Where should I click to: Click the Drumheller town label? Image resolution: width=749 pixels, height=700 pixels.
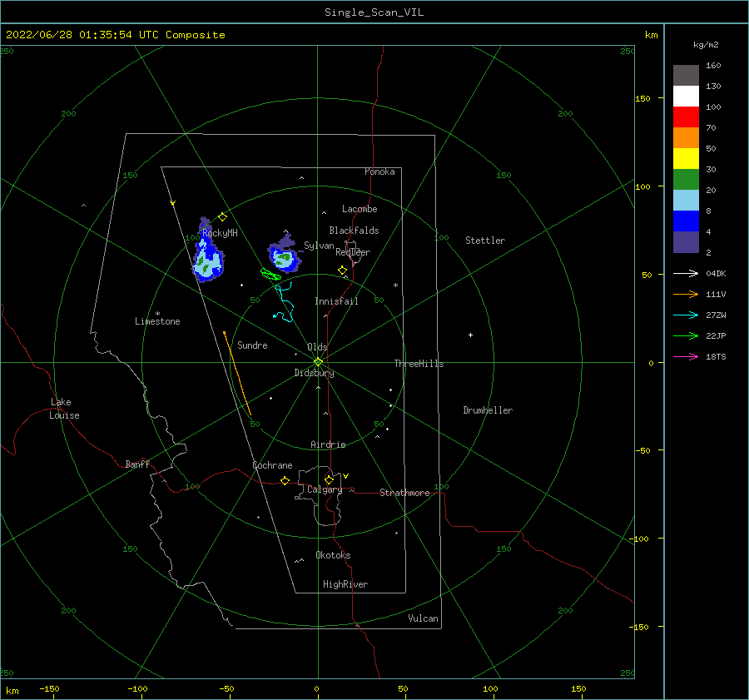click(x=487, y=410)
